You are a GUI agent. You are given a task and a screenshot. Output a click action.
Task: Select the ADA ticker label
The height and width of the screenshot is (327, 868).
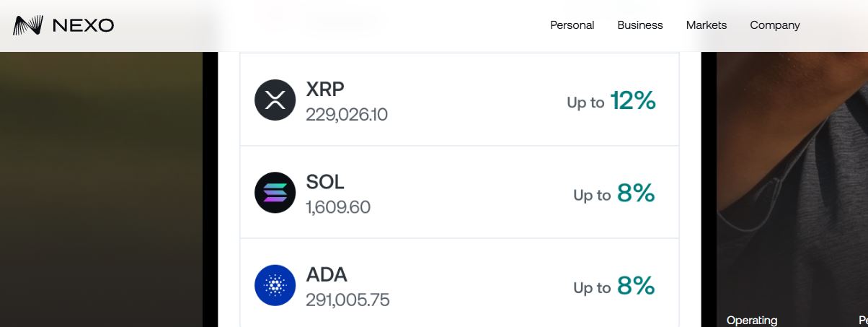pos(327,275)
